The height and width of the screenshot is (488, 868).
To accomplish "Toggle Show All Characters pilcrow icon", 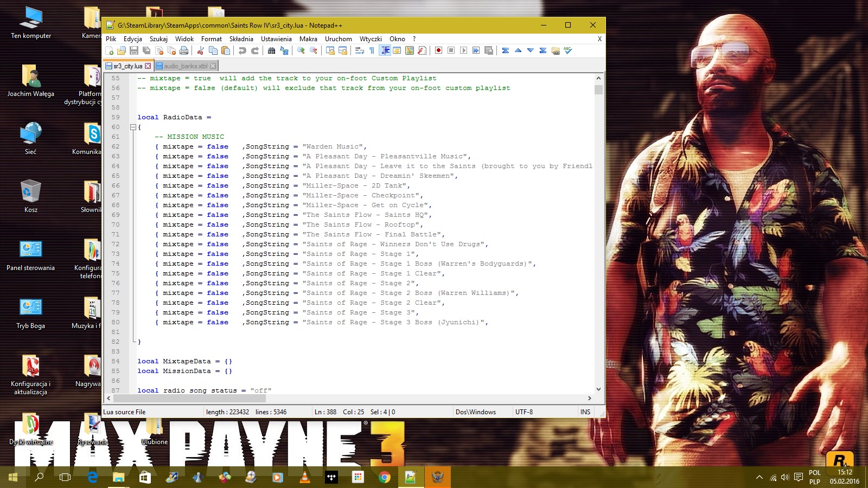I will coord(372,50).
